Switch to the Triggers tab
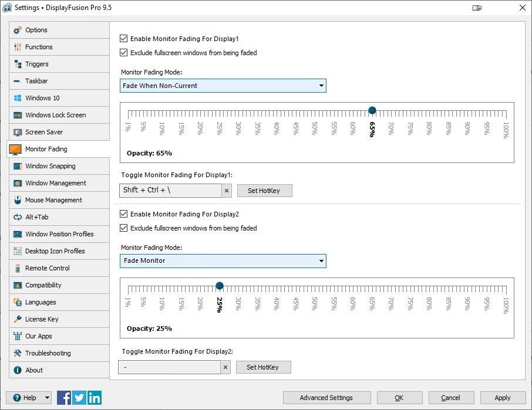Viewport: 532px width, 410px height. point(36,64)
